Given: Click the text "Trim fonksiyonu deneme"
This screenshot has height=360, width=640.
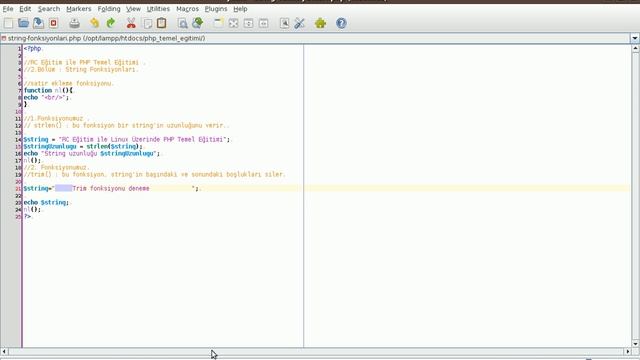Looking at the screenshot, I should pyautogui.click(x=111, y=189).
